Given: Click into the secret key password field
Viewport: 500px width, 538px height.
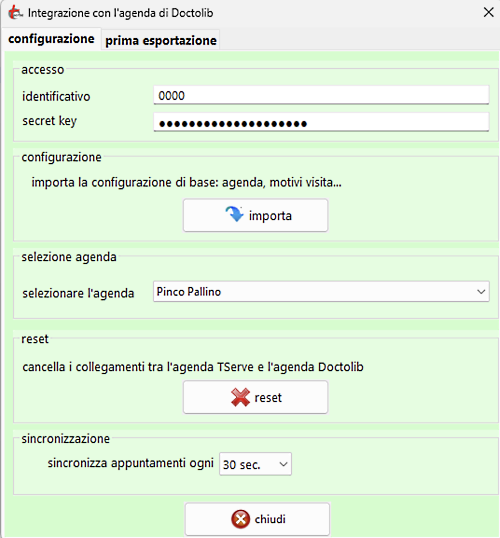Looking at the screenshot, I should pos(321,122).
